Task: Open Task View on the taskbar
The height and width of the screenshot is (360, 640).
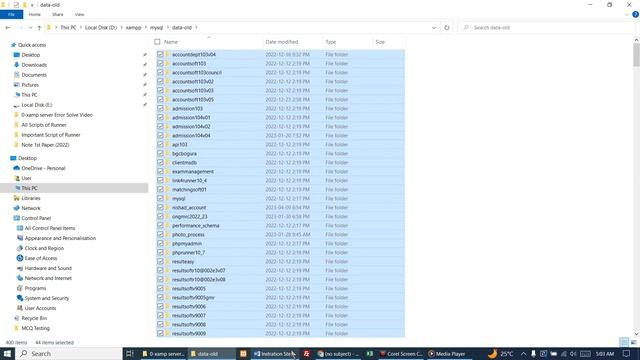Action: pyautogui.click(x=130, y=353)
